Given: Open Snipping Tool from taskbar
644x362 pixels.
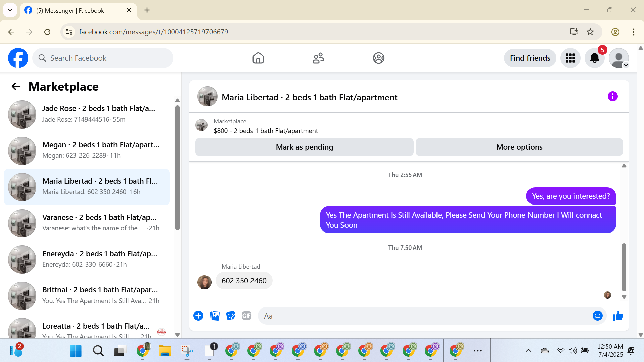Looking at the screenshot, I should 187,351.
